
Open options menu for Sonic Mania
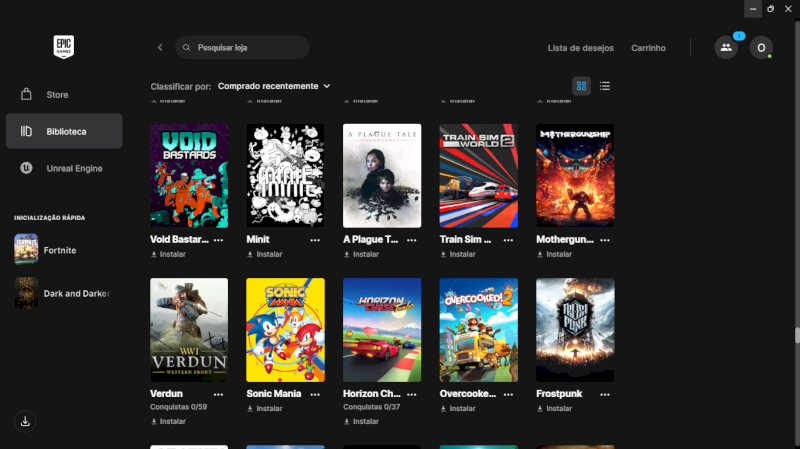[315, 394]
